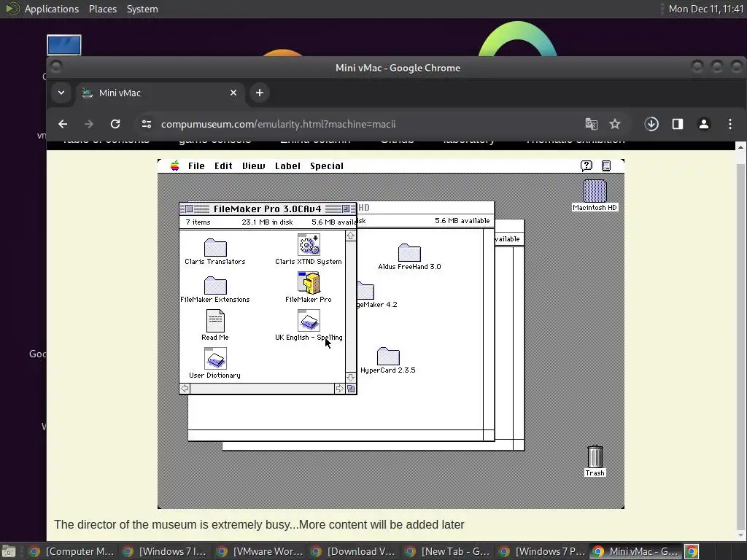
Task: Click the show desktop icon in taskbar
Action: (9, 552)
